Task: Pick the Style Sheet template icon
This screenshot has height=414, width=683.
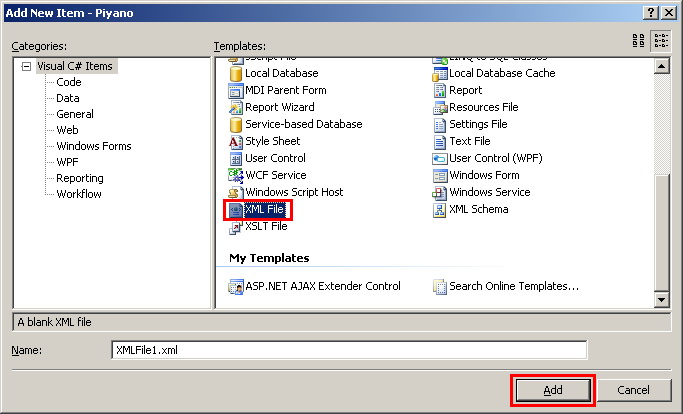Action: click(236, 142)
